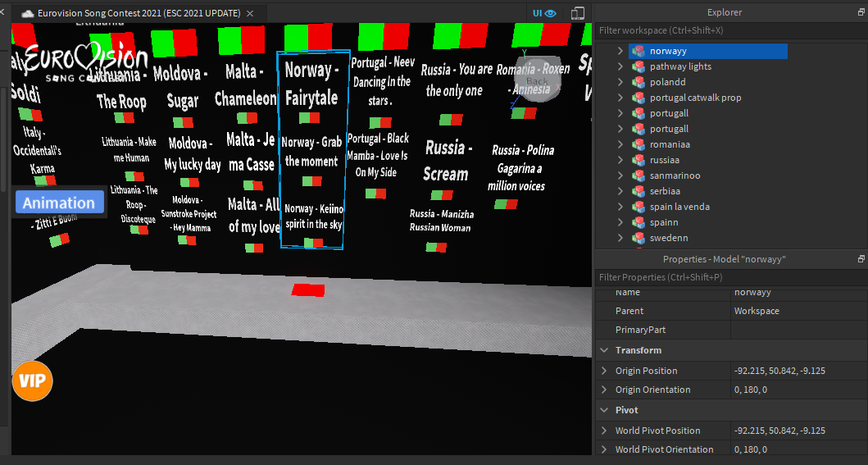Edit the Origin Position value field
868x465 pixels.
click(798, 371)
